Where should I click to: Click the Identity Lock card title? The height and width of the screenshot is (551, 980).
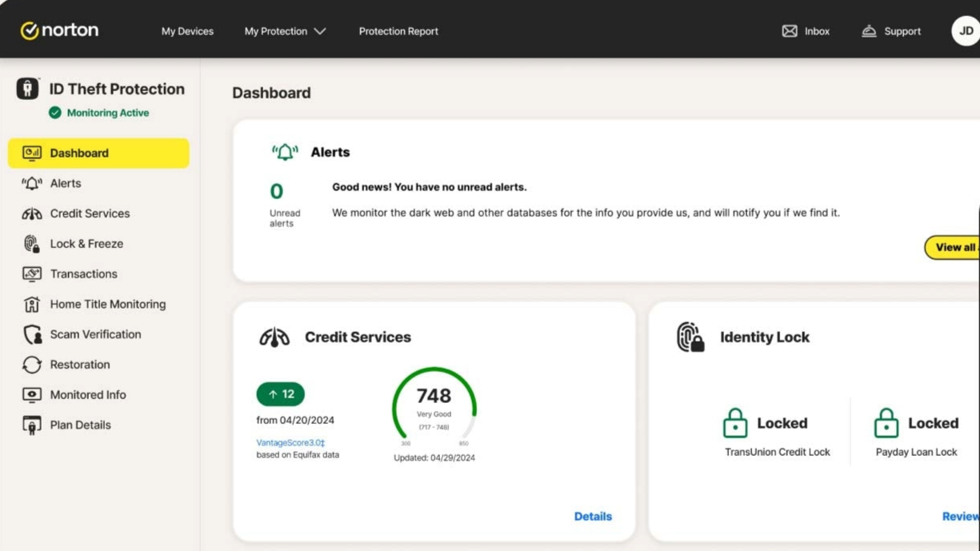765,337
